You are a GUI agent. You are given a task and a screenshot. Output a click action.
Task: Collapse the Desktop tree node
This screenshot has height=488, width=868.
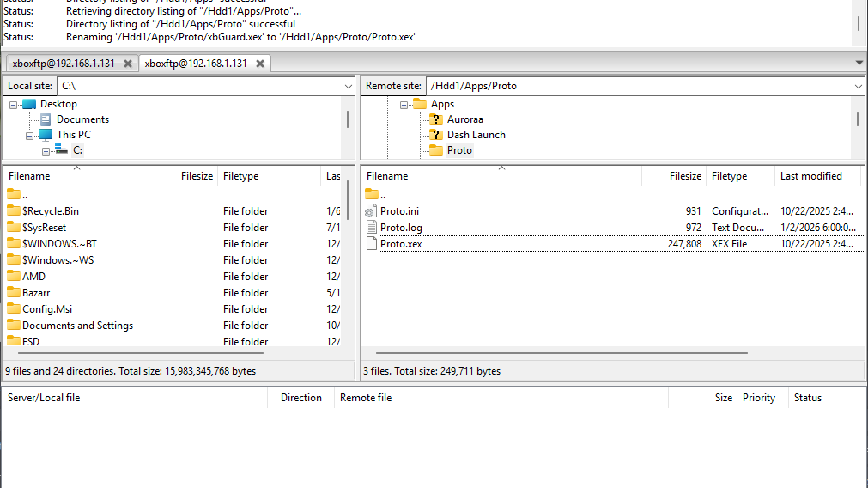(x=13, y=105)
